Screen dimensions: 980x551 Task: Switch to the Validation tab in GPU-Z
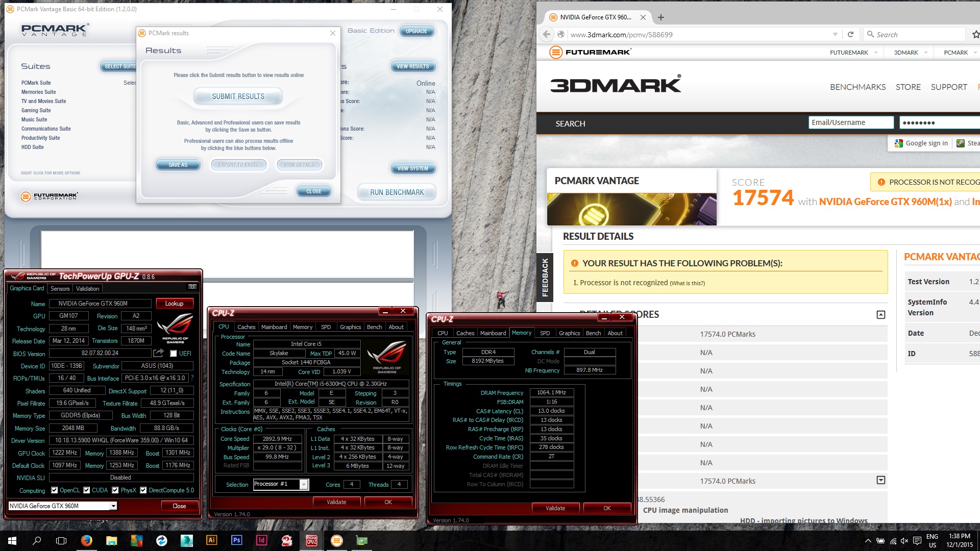[x=88, y=288]
